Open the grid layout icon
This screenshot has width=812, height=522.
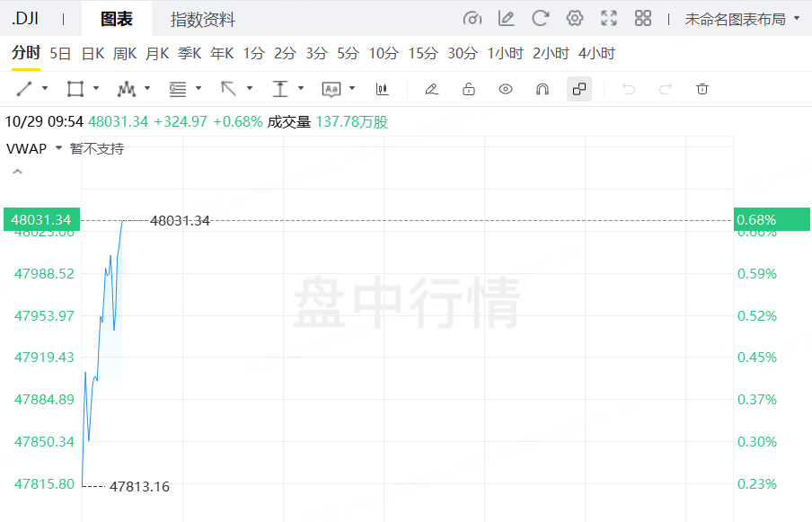click(642, 18)
